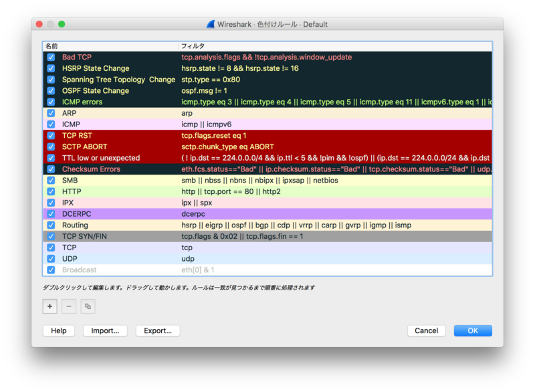Click the filter ipx || spx
The image size is (535, 392).
click(197, 203)
